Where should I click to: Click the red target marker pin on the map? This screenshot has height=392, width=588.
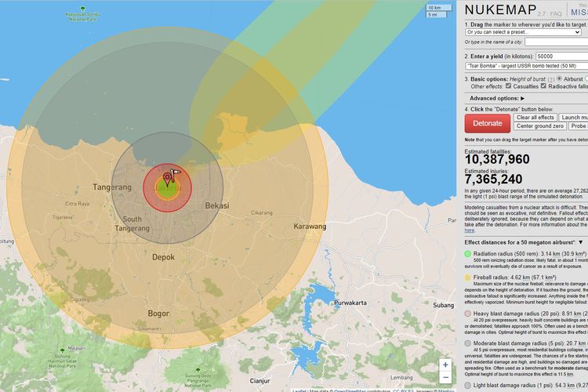[x=166, y=180]
